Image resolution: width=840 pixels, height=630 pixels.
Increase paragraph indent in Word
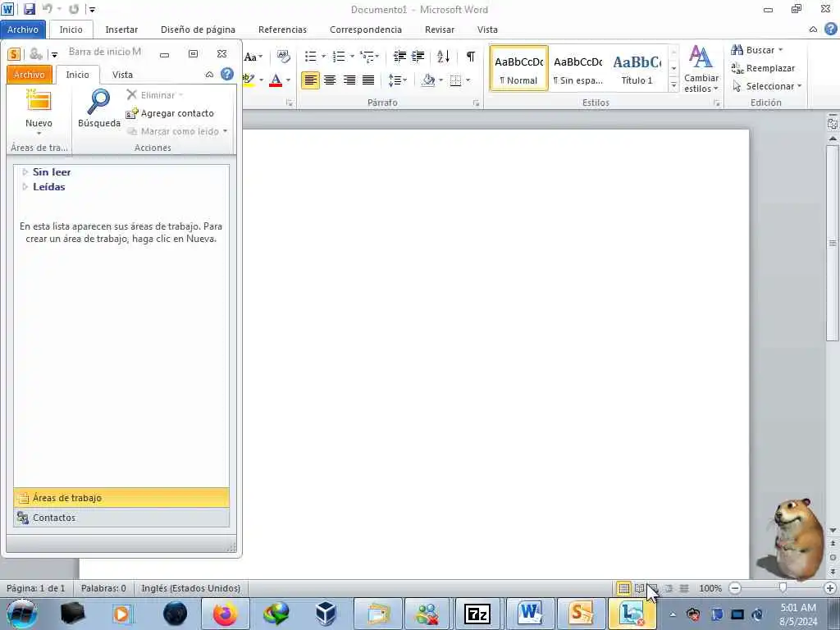(x=418, y=57)
